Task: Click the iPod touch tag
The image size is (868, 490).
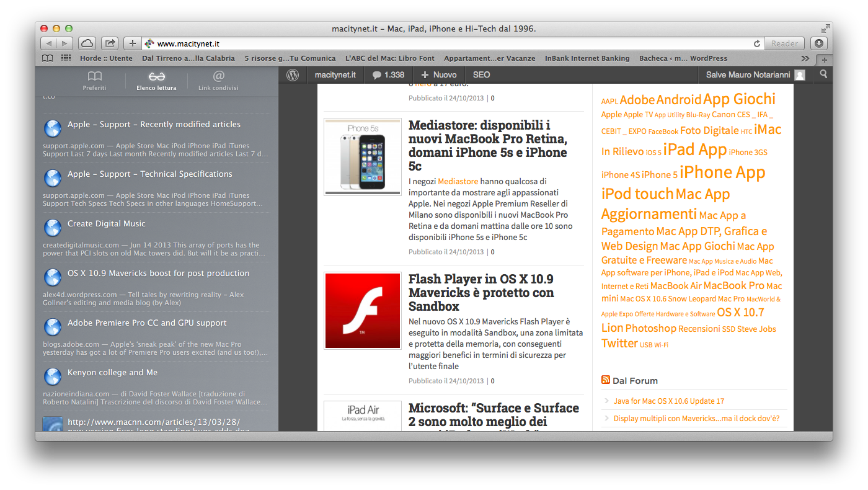Action: pyautogui.click(x=637, y=194)
